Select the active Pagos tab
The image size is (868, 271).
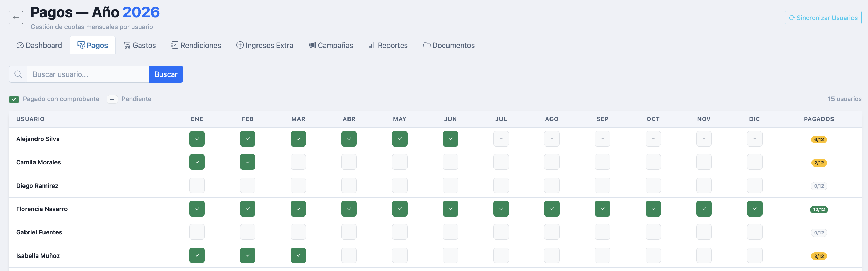click(x=93, y=45)
